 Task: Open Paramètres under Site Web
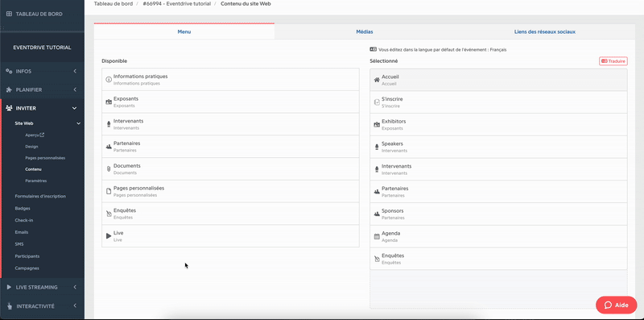pos(35,181)
